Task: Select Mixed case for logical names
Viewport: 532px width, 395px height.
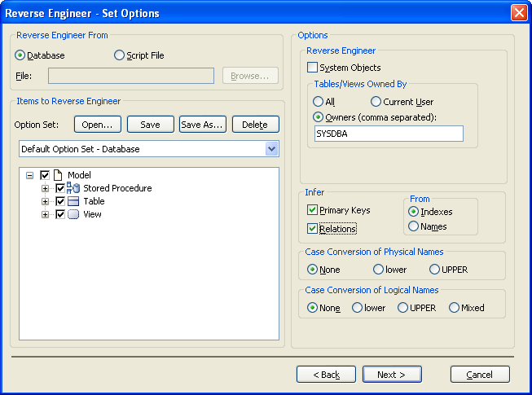Action: [x=454, y=308]
